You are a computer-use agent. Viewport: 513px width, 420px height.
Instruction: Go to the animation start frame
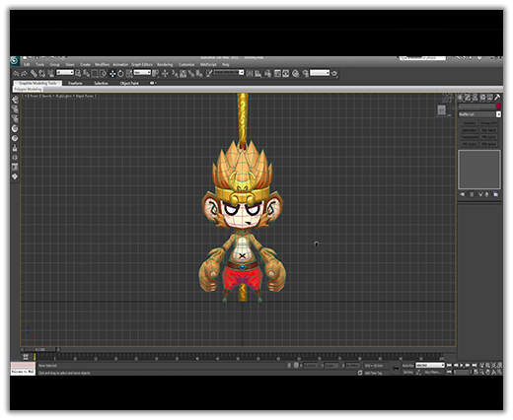[449, 366]
